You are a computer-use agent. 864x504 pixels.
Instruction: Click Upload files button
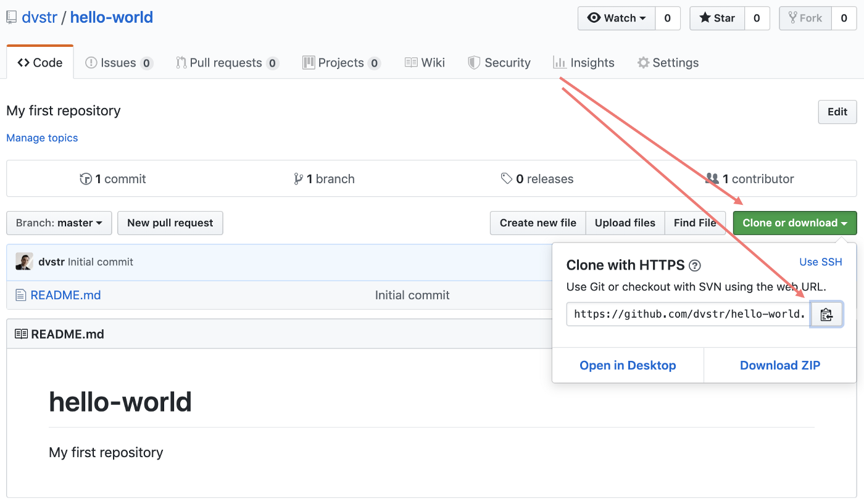(x=625, y=223)
